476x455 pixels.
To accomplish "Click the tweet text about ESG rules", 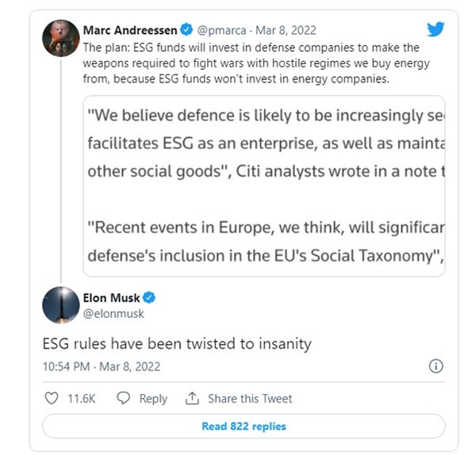I will 176,345.
